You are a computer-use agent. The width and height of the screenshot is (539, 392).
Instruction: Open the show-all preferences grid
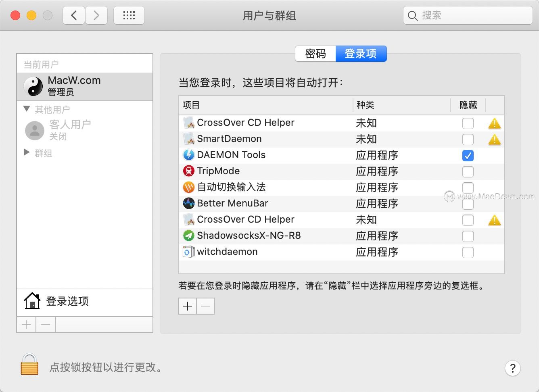pyautogui.click(x=129, y=15)
